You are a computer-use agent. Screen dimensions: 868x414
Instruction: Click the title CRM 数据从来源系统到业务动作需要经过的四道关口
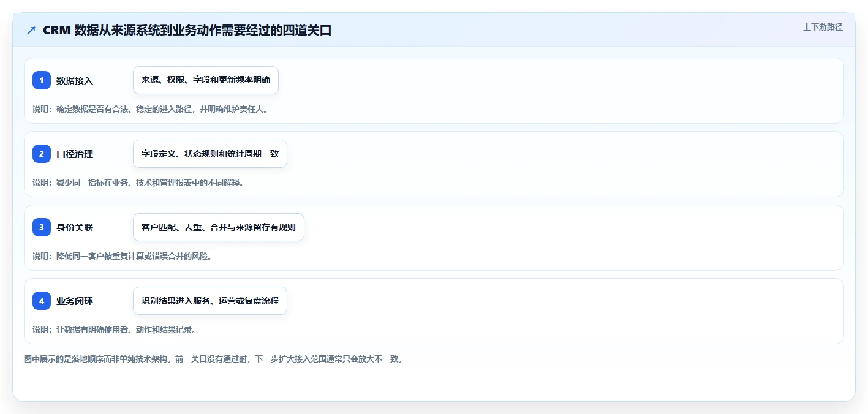(187, 30)
